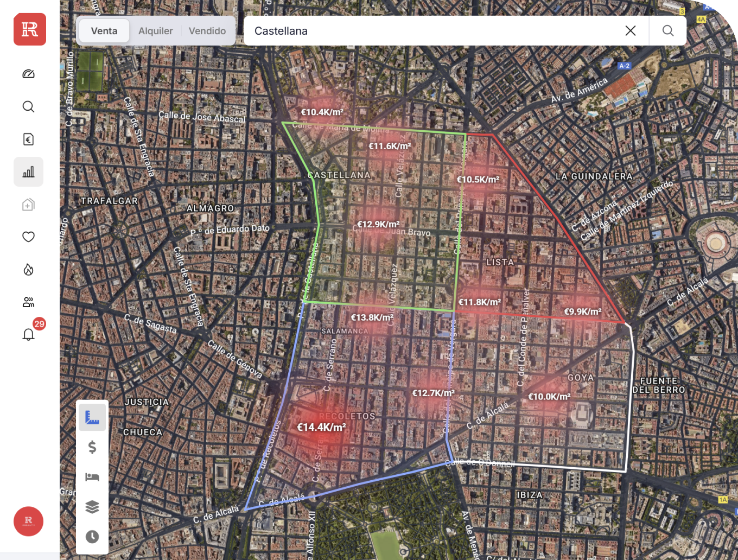This screenshot has height=560, width=738.
Task: Click the €10.0K/m² Goya price label
Action: click(x=549, y=397)
